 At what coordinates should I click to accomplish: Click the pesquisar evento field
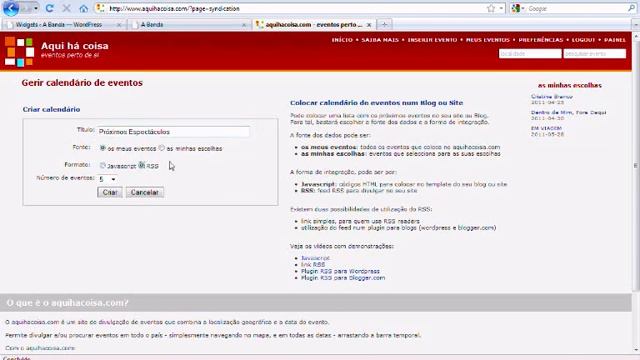594,53
